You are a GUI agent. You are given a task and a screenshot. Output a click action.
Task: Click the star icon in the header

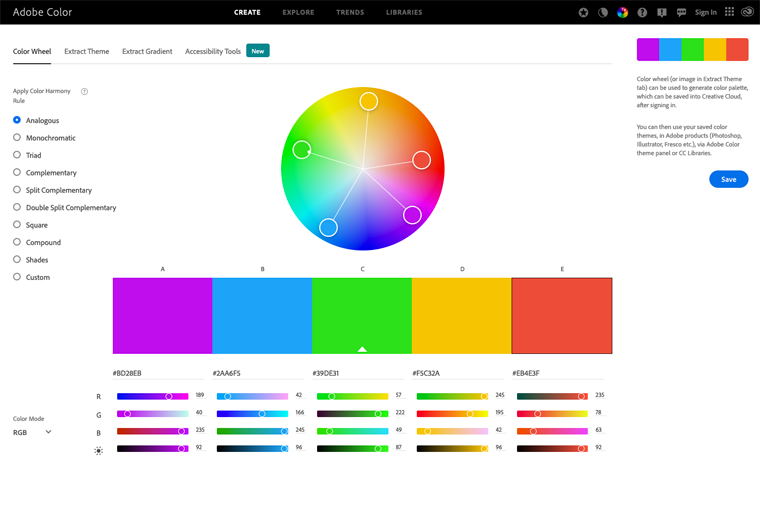[x=583, y=13]
